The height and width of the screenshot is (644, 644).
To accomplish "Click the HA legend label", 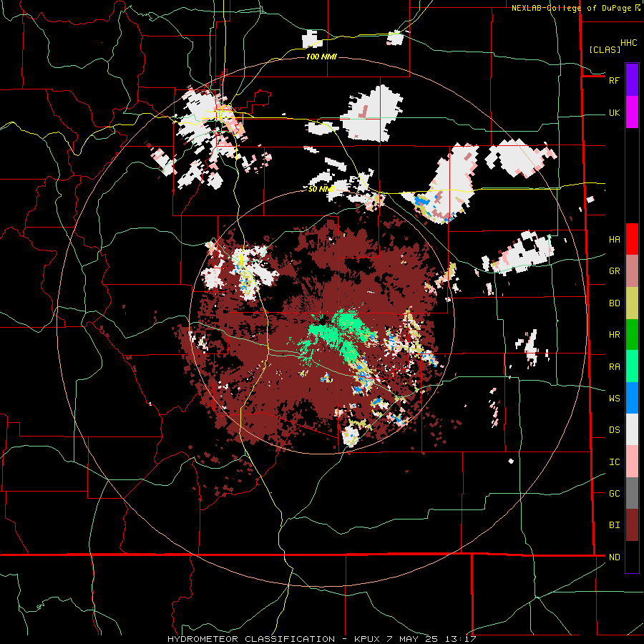I will click(614, 239).
